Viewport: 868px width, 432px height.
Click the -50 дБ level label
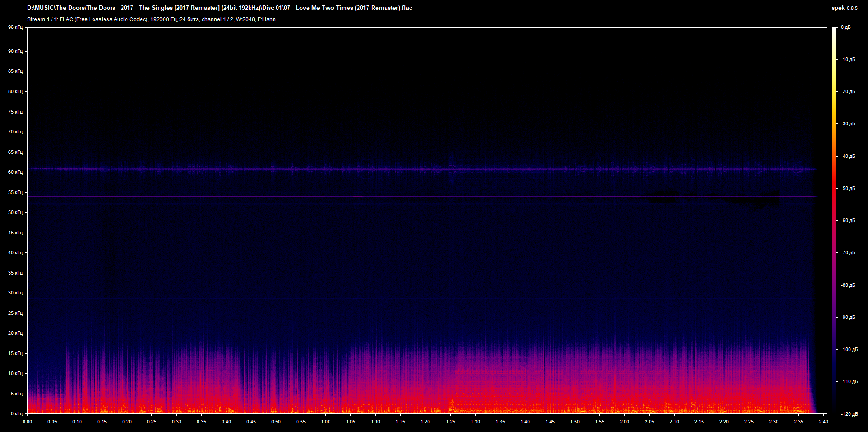click(848, 188)
